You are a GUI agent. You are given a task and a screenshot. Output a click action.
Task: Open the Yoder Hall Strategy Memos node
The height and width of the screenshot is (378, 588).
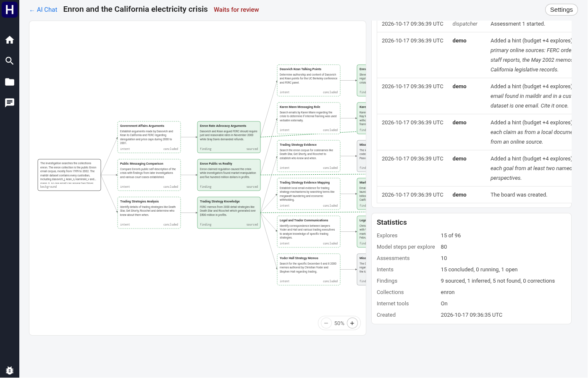tap(309, 269)
